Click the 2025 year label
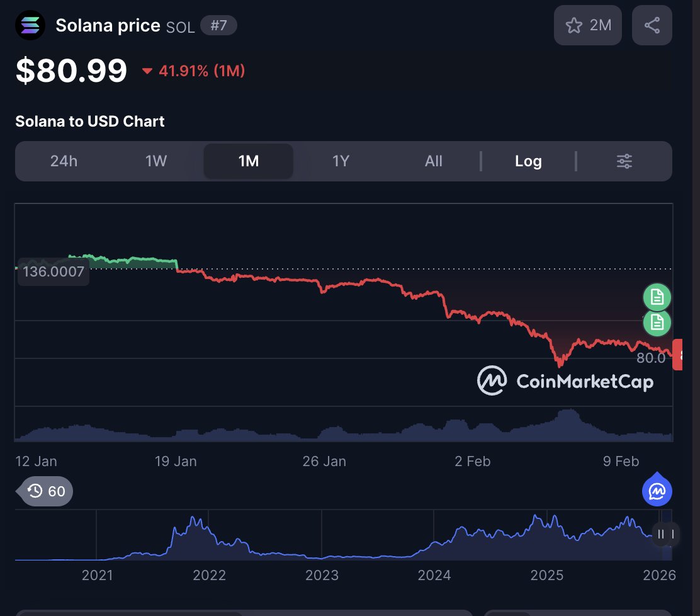Image resolution: width=700 pixels, height=616 pixels. pyautogui.click(x=546, y=575)
